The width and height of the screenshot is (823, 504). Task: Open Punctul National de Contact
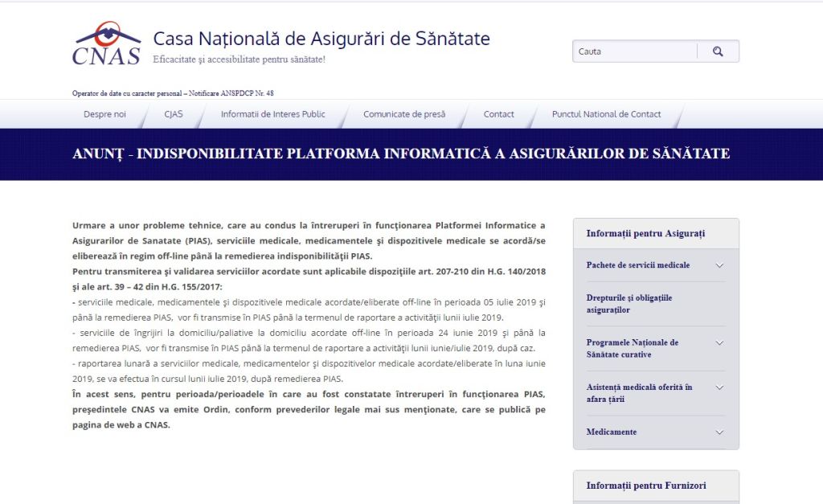[606, 114]
